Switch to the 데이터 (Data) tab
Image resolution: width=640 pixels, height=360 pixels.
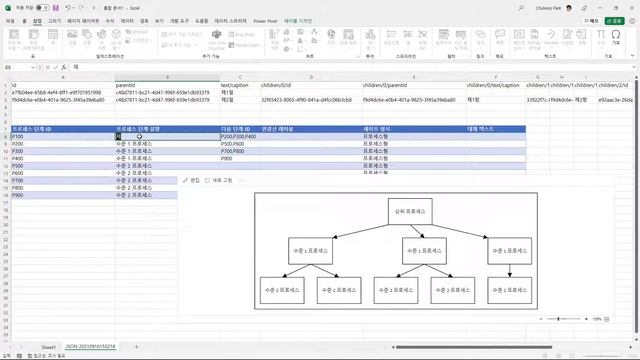(x=127, y=21)
